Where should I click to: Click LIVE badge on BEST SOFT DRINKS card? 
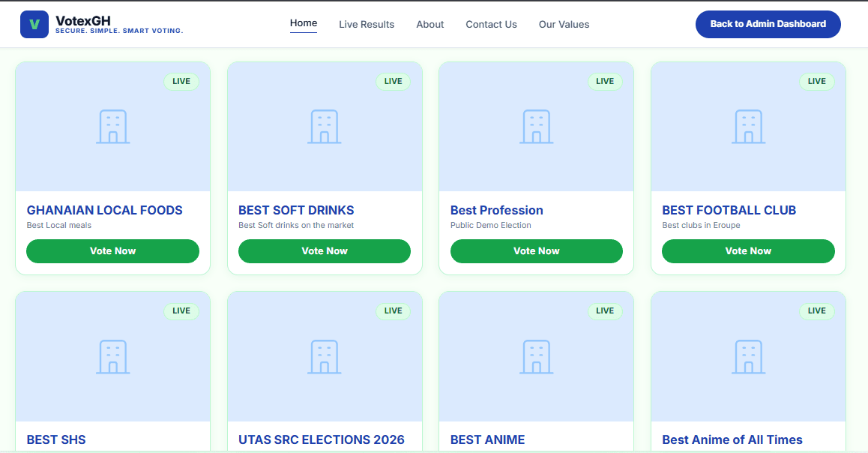393,82
